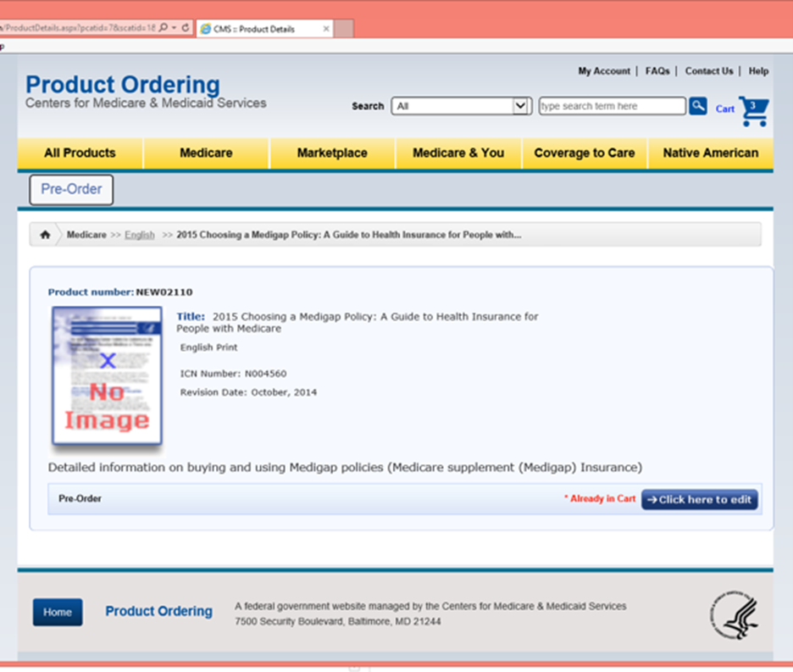Click the 'Click here to edit' button
Image resolution: width=793 pixels, height=672 pixels.
pos(700,499)
